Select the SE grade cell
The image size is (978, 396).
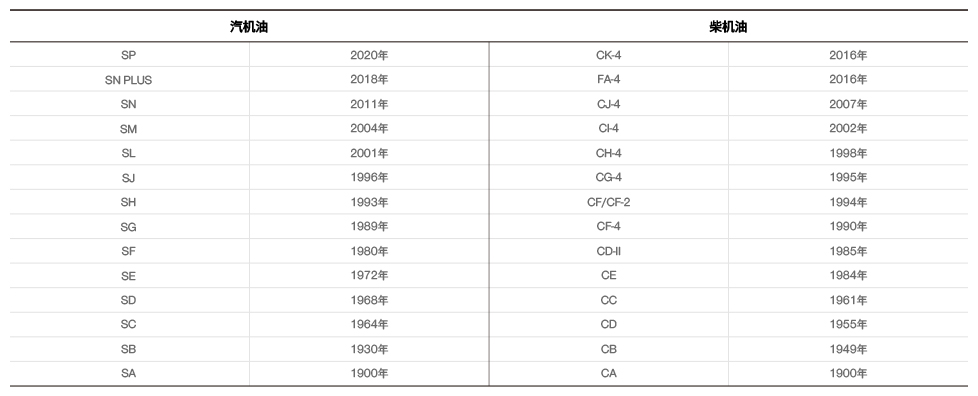pyautogui.click(x=129, y=276)
